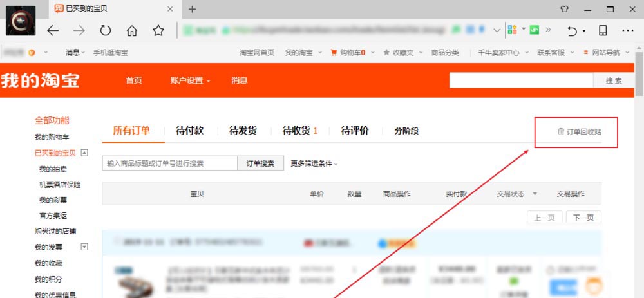
Task: Open the 账户设置 dropdown menu
Action: click(x=190, y=80)
